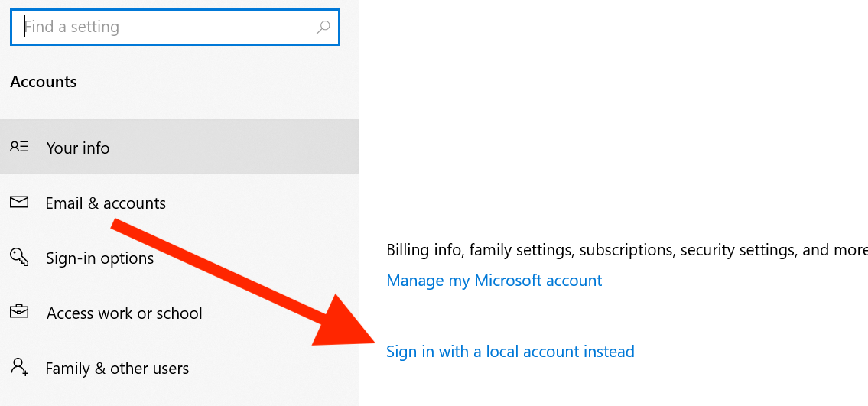This screenshot has height=406, width=868.
Task: Click the Email & accounts envelope icon
Action: coord(19,202)
